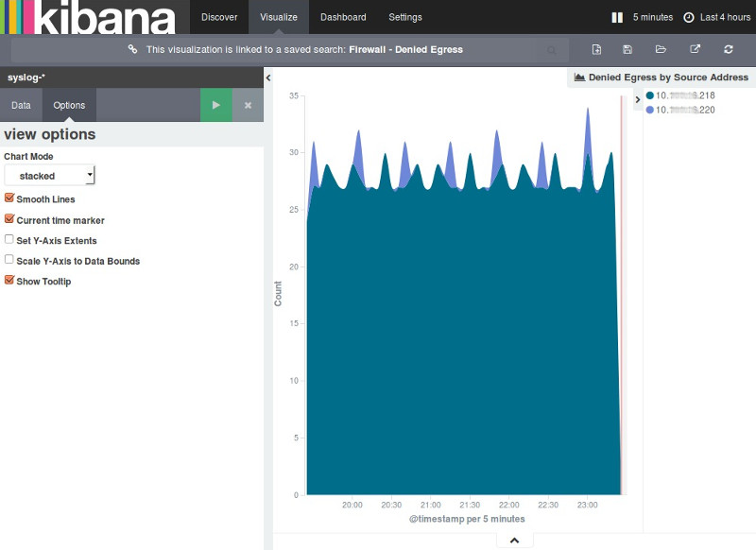Switch to the Data tab
The image size is (756, 550).
point(21,105)
